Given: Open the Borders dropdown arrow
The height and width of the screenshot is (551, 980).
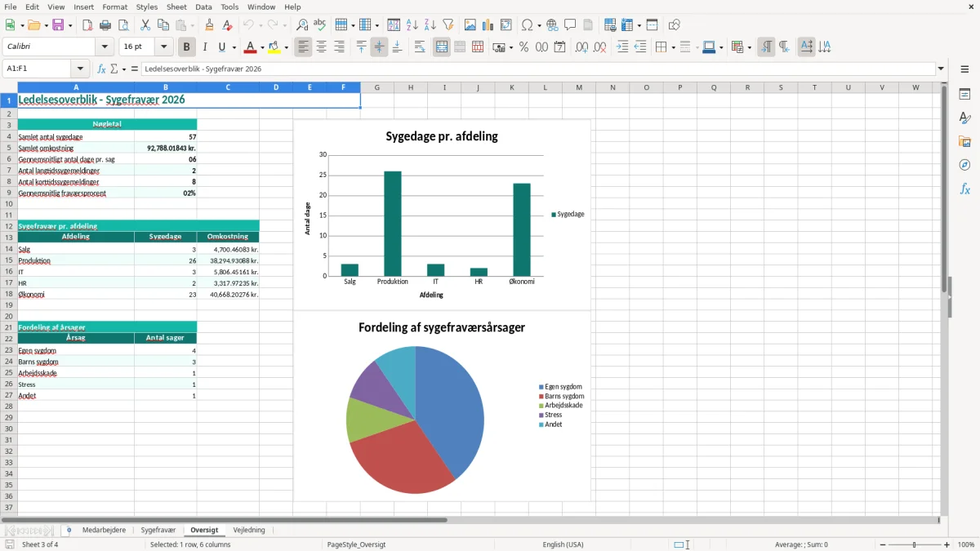Looking at the screenshot, I should tap(672, 47).
